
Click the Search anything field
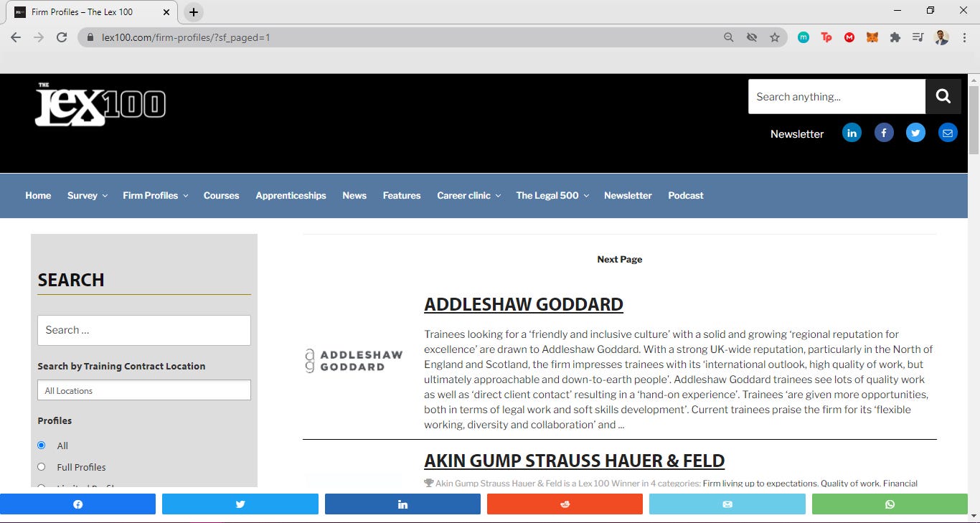pos(837,96)
